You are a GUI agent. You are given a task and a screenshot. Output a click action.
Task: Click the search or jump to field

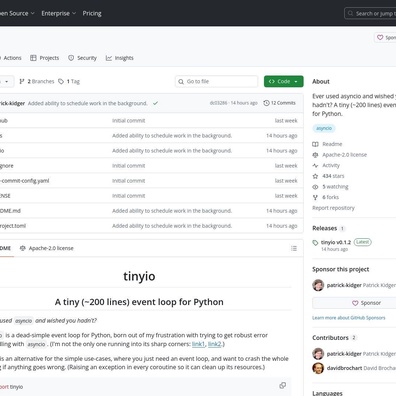click(370, 14)
